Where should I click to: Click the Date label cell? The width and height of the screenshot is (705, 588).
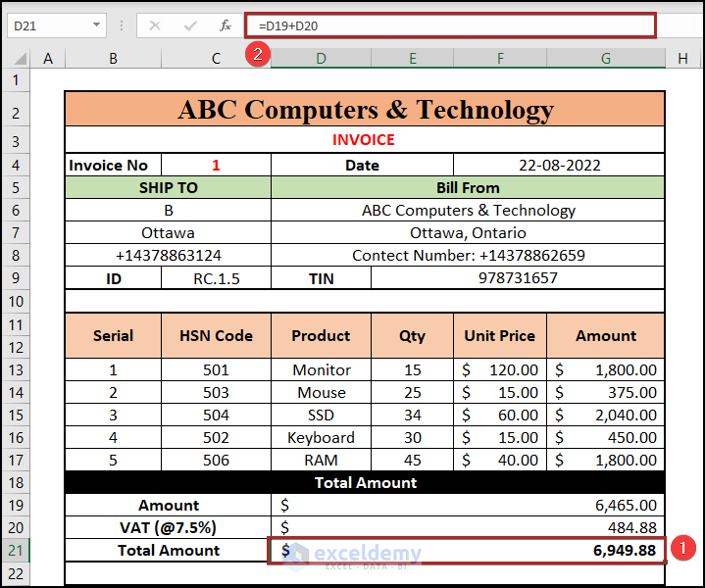pyautogui.click(x=363, y=165)
